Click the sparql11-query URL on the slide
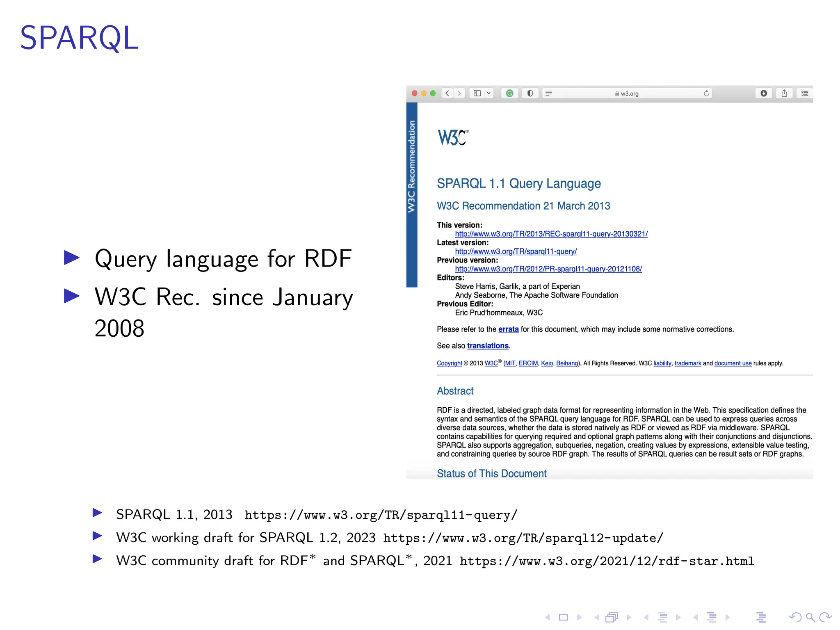The image size is (840, 630). point(381,515)
